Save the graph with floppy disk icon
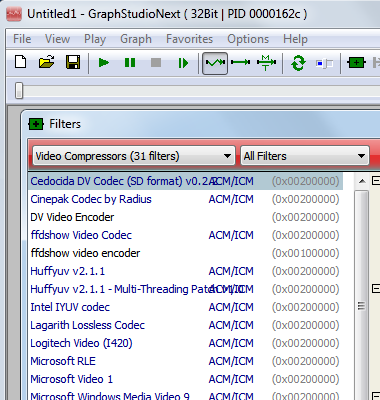This screenshot has height=400, width=380. pyautogui.click(x=73, y=62)
